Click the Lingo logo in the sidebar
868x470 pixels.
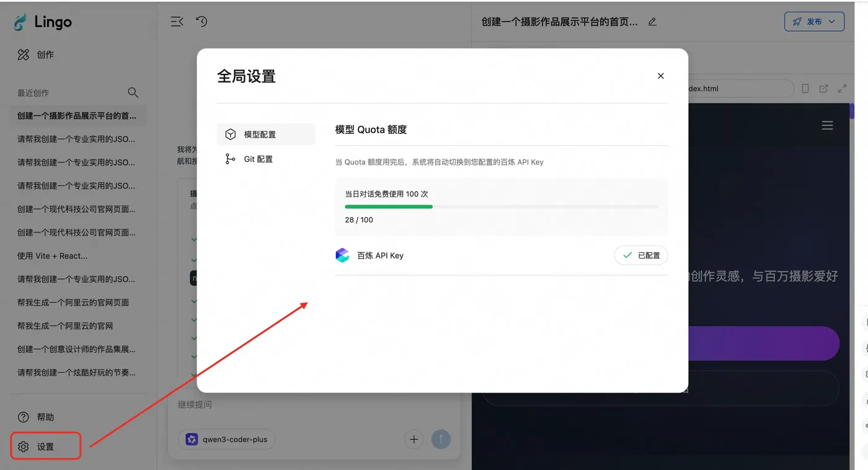[43, 22]
